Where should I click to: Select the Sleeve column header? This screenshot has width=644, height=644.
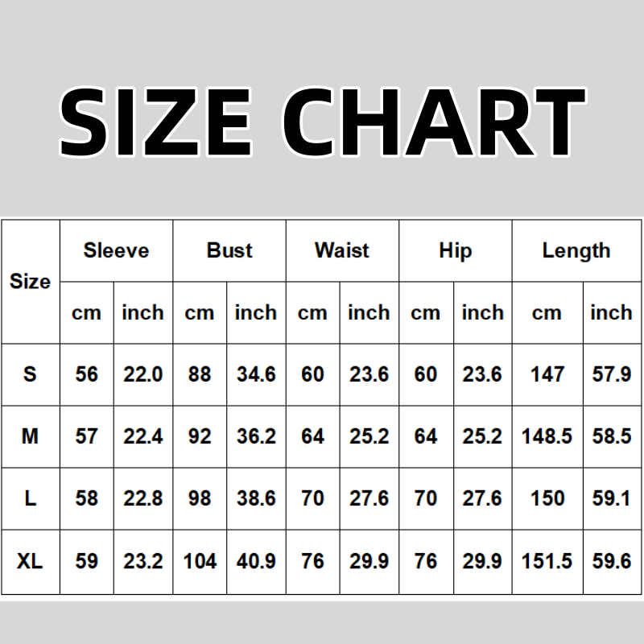click(116, 250)
